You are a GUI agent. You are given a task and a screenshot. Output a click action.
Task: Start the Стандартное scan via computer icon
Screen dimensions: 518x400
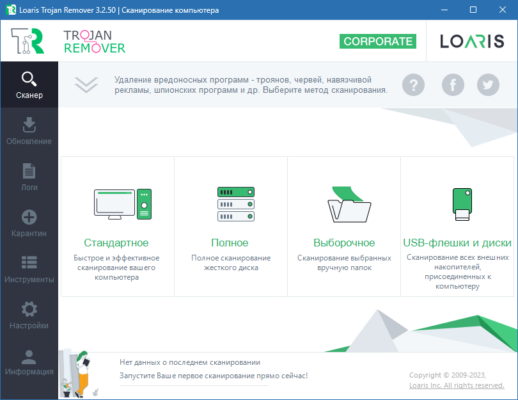coord(123,204)
